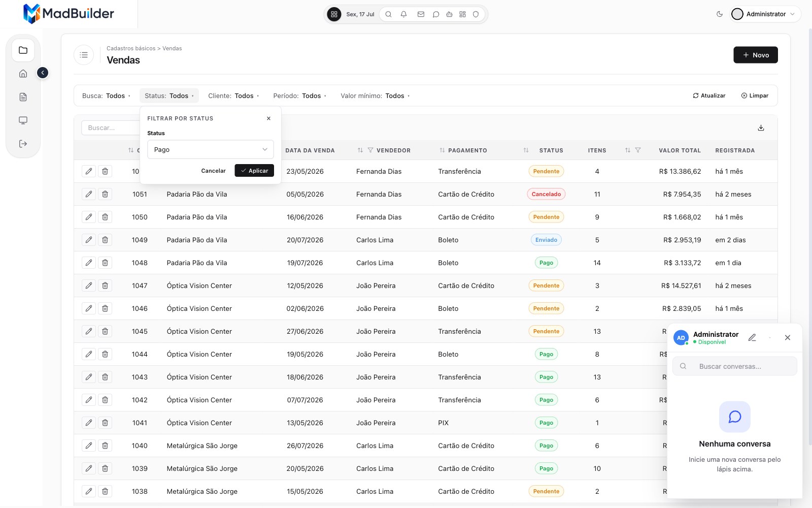Sort by the Pagamento column
Viewport: 812px width, 508px height.
[x=442, y=150]
